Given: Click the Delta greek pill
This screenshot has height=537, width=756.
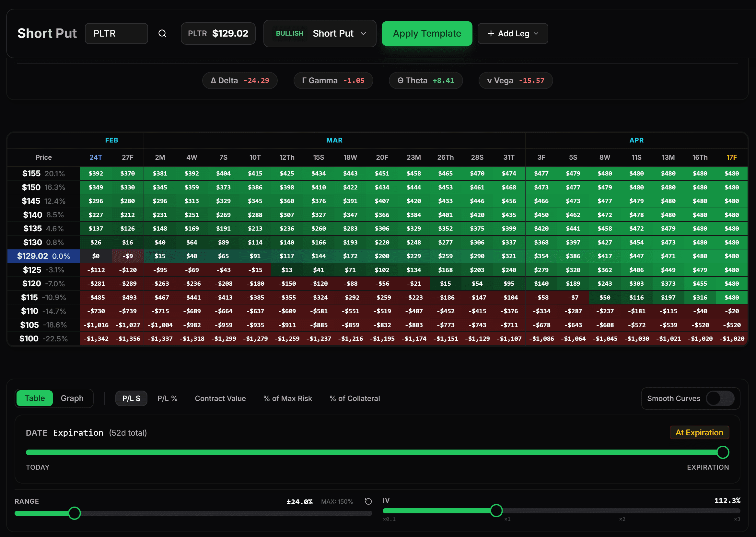Looking at the screenshot, I should [240, 80].
